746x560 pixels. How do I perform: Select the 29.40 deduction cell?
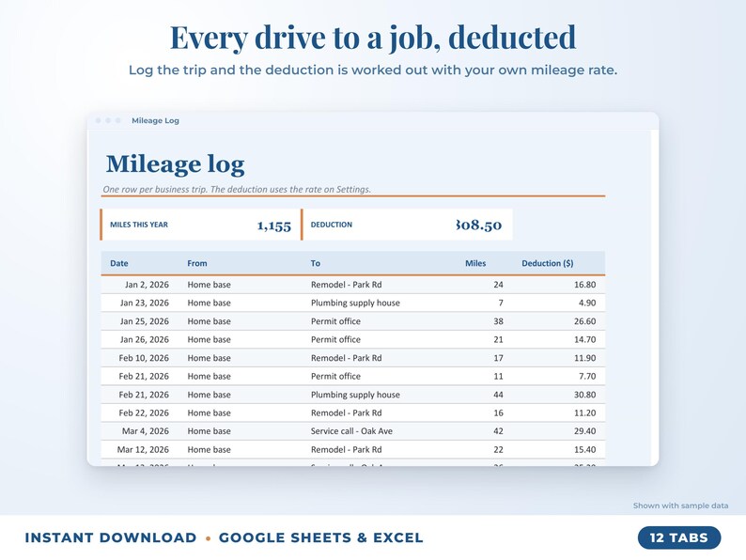point(584,431)
